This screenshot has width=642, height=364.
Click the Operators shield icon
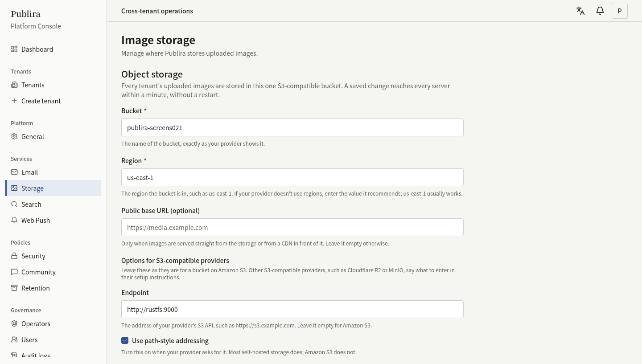[x=14, y=323]
